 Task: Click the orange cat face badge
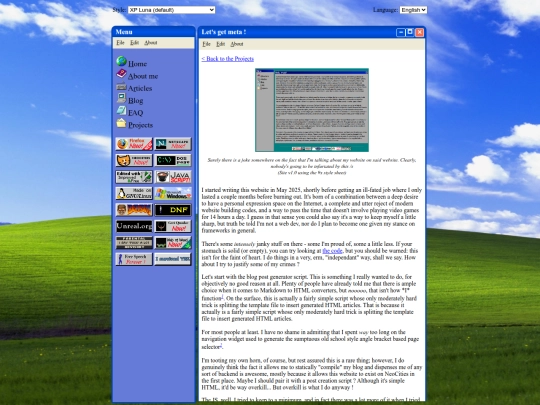(134, 160)
